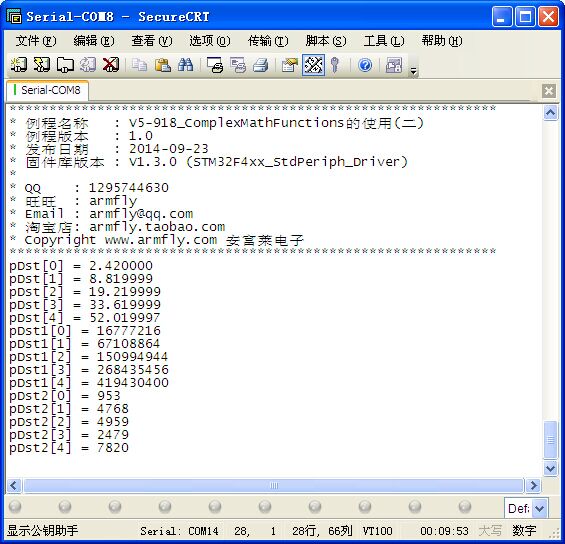The image size is (565, 544).
Task: Click the Paste clipboard icon
Action: click(163, 65)
